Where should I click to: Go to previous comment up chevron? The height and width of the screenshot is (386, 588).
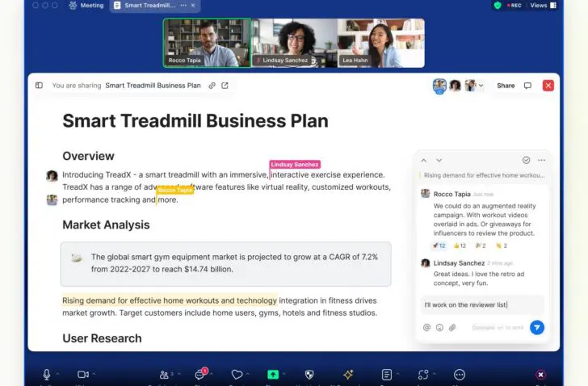pyautogui.click(x=424, y=160)
